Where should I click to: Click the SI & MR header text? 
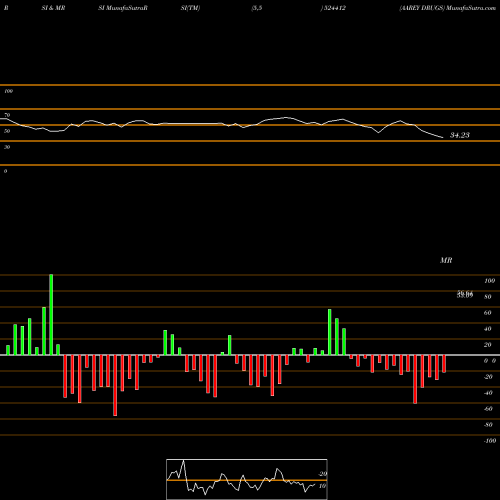click(53, 8)
